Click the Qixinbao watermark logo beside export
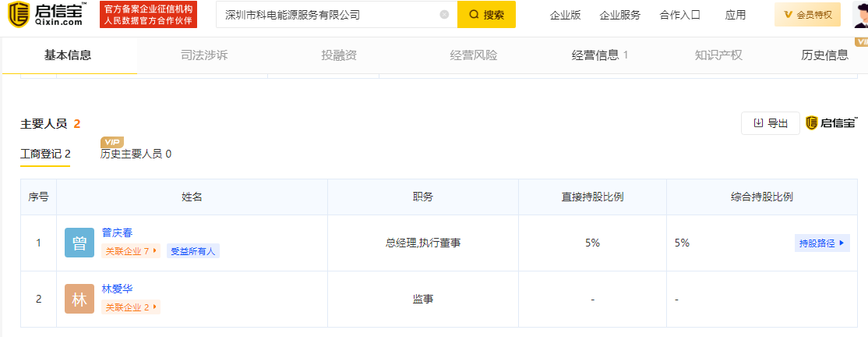 [831, 123]
